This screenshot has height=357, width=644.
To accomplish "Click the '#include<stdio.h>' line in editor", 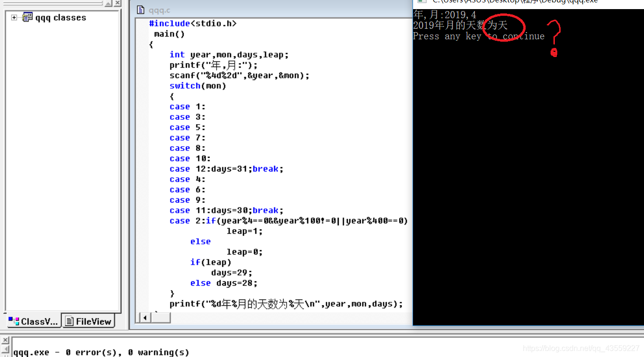I will tap(193, 23).
